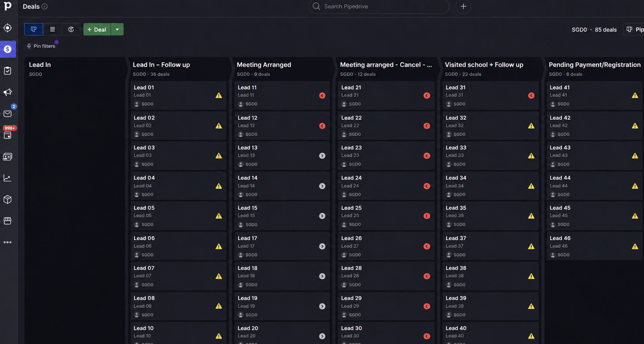Image resolution: width=644 pixels, height=344 pixels.
Task: Click warning icon on Lead 32 card
Action: [531, 126]
